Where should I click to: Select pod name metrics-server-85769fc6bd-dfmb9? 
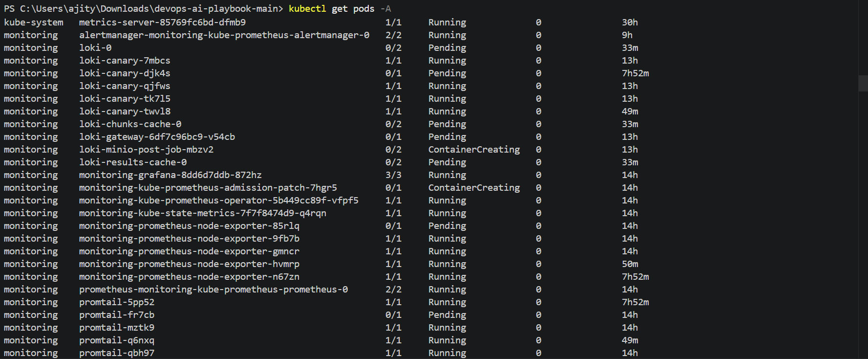162,22
